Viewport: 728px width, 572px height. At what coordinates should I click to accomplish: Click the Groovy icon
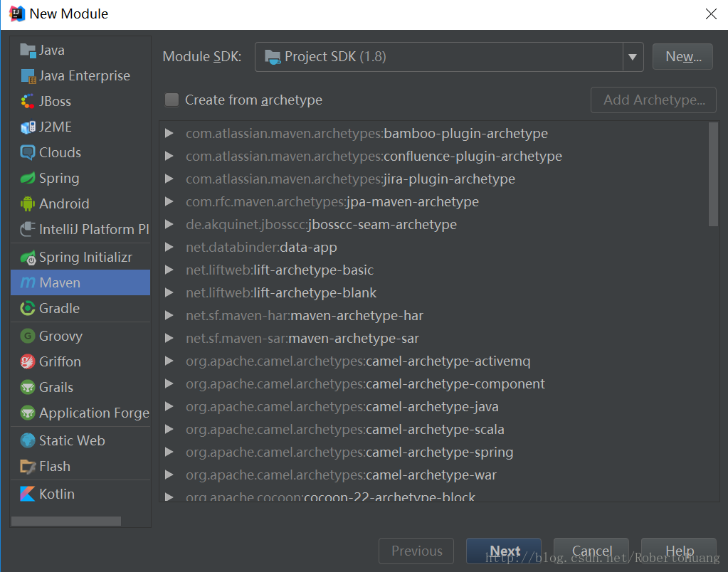click(28, 336)
